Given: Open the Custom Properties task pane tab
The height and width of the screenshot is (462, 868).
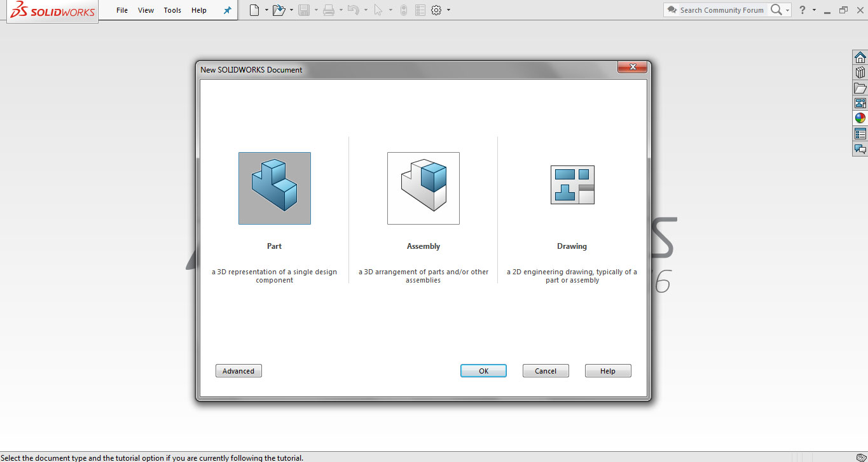Looking at the screenshot, I should click(860, 134).
